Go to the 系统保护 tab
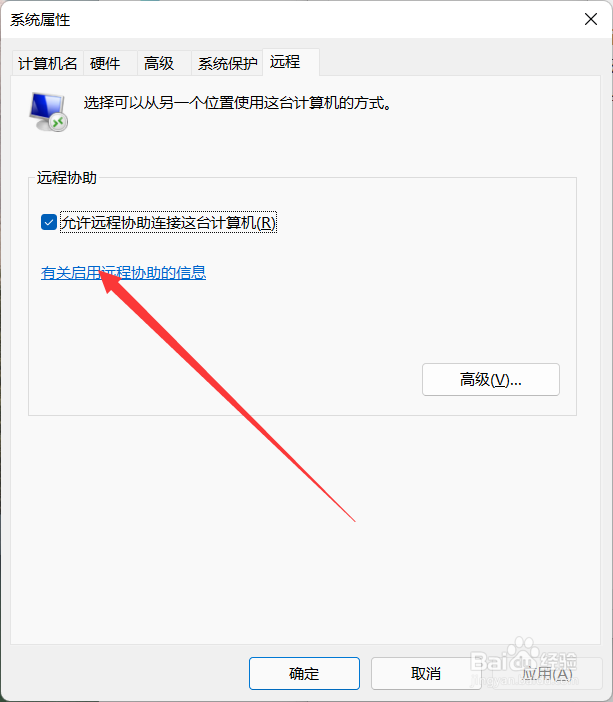 tap(227, 64)
